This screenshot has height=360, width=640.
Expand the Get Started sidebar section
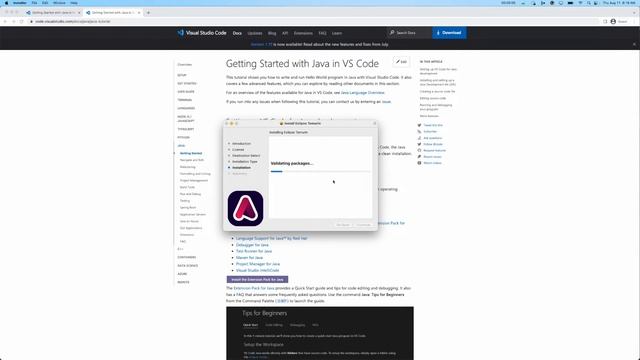187,83
